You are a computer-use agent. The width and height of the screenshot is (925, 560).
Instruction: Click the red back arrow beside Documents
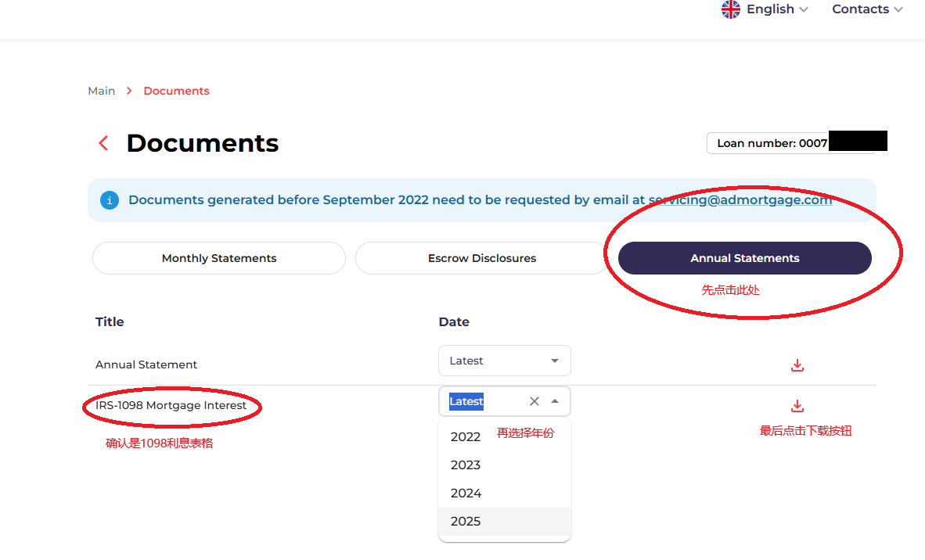[x=103, y=143]
